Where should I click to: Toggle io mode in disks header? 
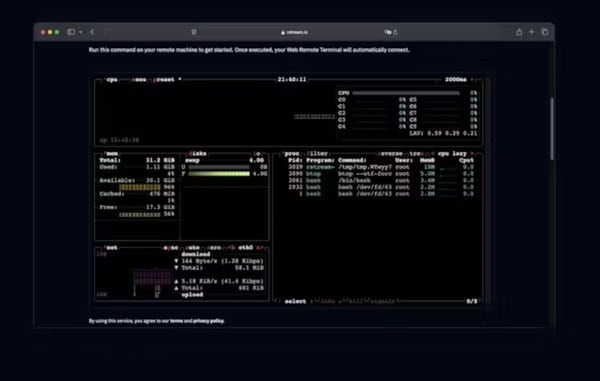[258, 153]
